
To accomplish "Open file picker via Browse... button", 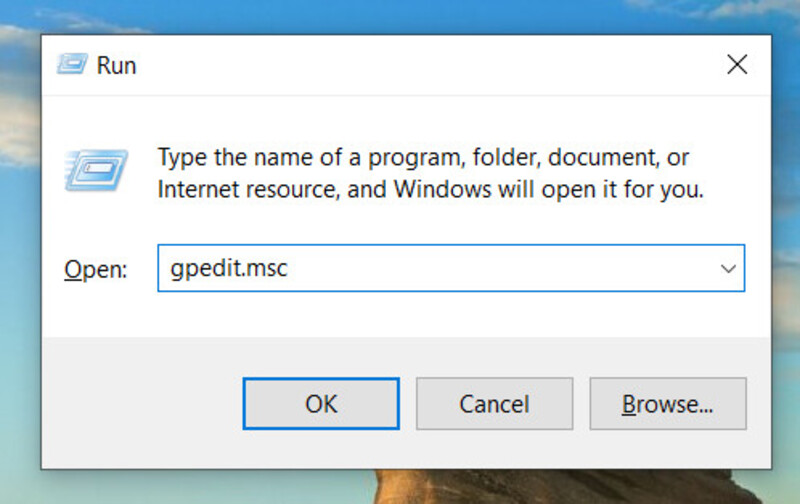I will [x=668, y=404].
